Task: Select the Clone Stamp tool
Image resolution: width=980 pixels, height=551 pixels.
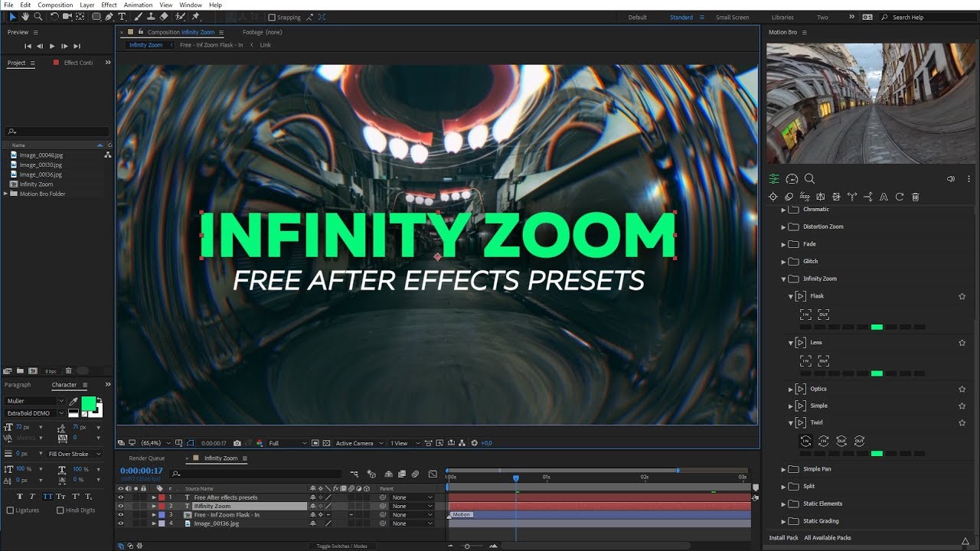Action: (x=151, y=16)
